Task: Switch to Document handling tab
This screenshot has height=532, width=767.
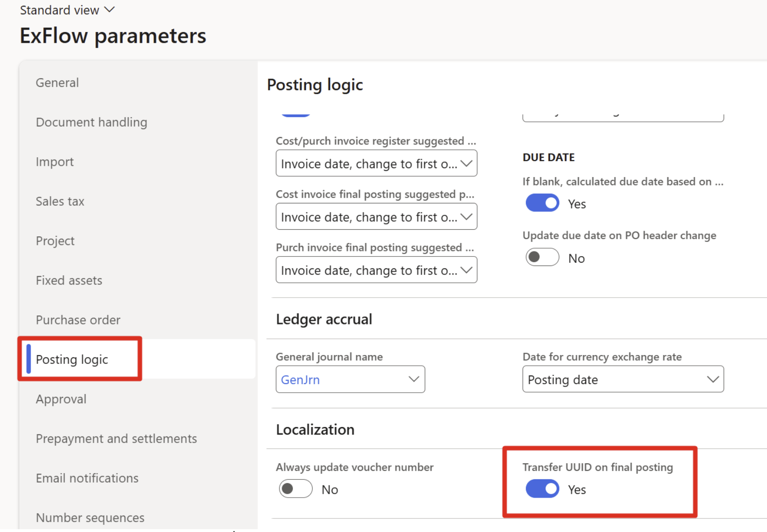Action: click(x=91, y=122)
